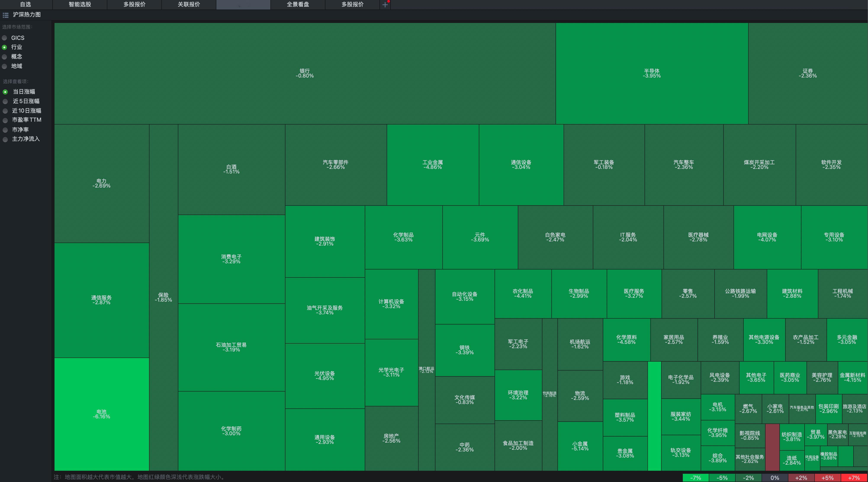Click the -7% green legend swatch
Screen dimensions: 868x482
(x=696, y=478)
